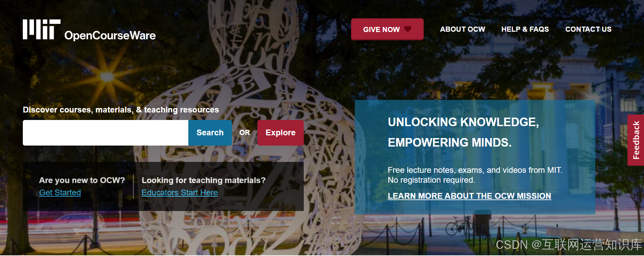
Task: Click the CSDN watermark text
Action: click(x=569, y=245)
